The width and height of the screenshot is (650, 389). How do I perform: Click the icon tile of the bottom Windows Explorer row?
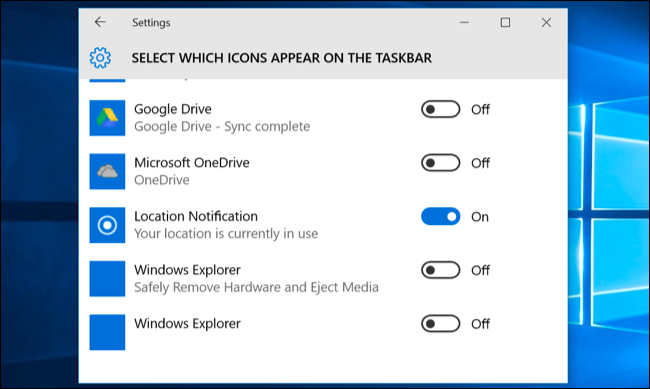tap(107, 332)
